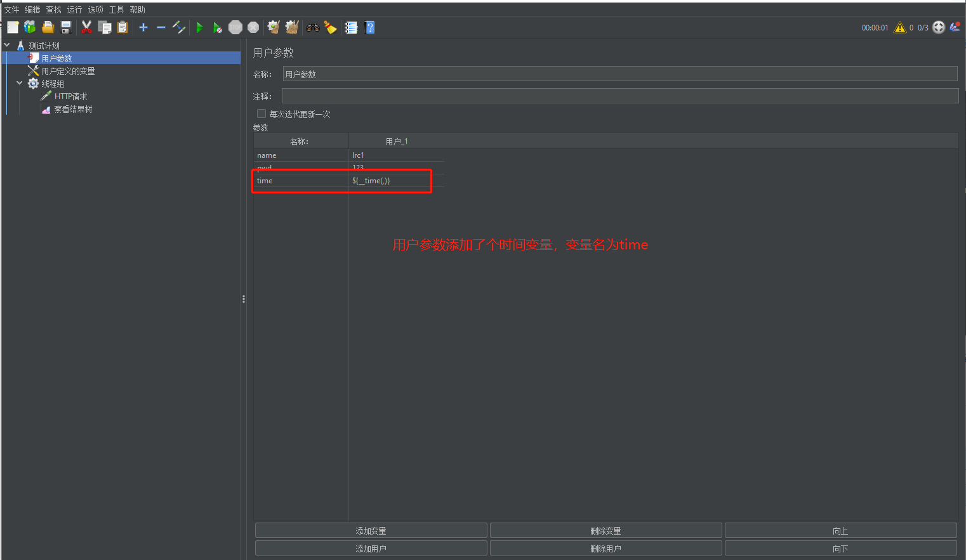Click the 0/3 thread count readout
This screenshot has height=560, width=966.
(x=923, y=28)
